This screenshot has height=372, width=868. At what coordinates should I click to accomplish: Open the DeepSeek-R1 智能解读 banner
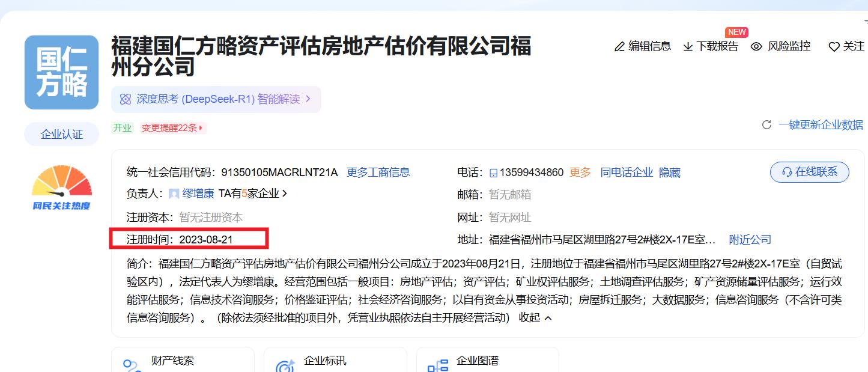(x=216, y=99)
